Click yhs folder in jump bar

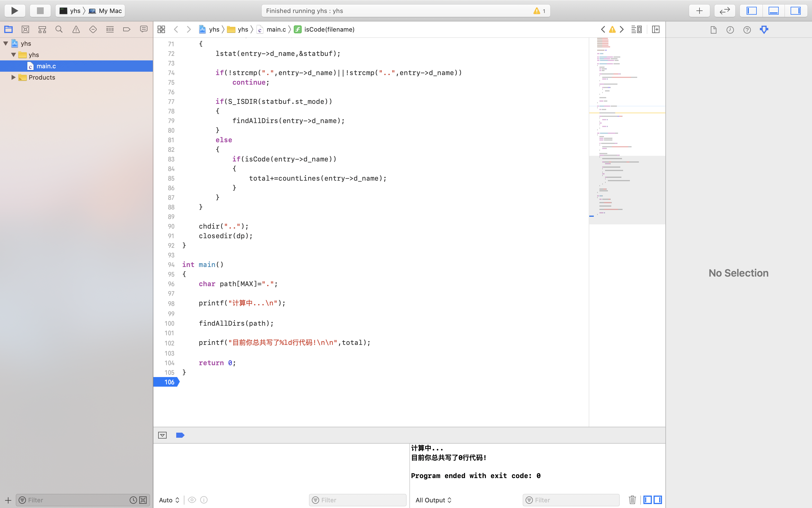[x=238, y=30]
